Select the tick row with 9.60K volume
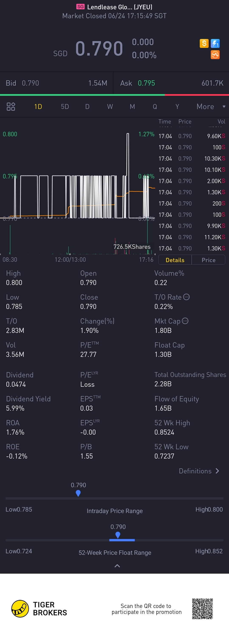Screen dimensions: 229x644 point(192,136)
